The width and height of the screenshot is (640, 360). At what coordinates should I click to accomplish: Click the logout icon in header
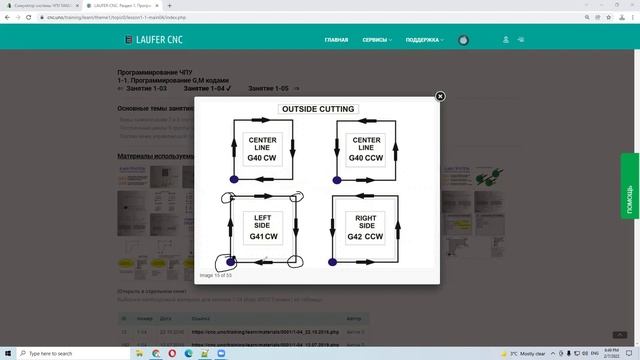520,40
